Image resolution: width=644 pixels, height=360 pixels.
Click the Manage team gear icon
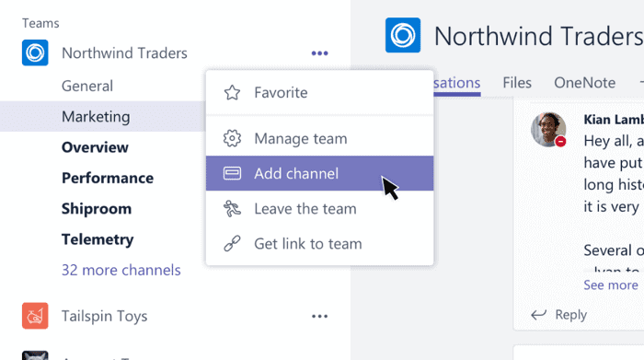tap(232, 138)
